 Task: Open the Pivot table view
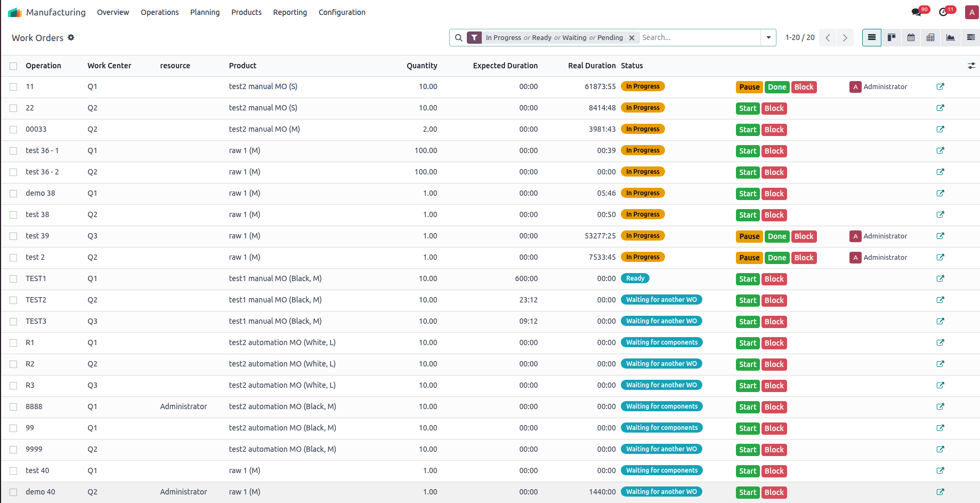pyautogui.click(x=930, y=37)
